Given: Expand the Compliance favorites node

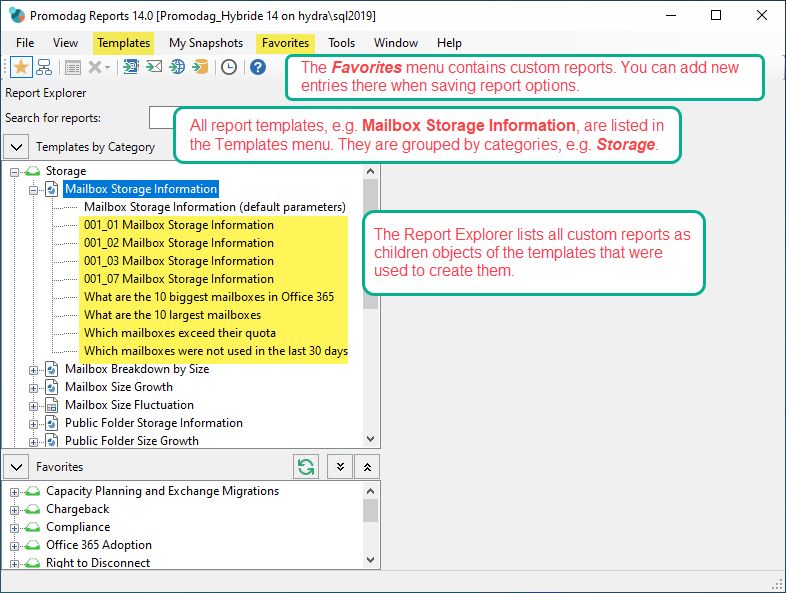Looking at the screenshot, I should click(x=15, y=528).
